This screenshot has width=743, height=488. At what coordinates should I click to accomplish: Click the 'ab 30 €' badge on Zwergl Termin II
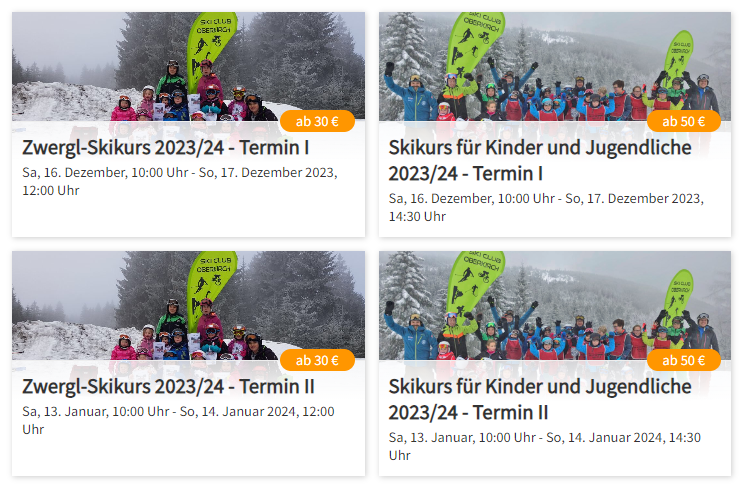point(317,361)
